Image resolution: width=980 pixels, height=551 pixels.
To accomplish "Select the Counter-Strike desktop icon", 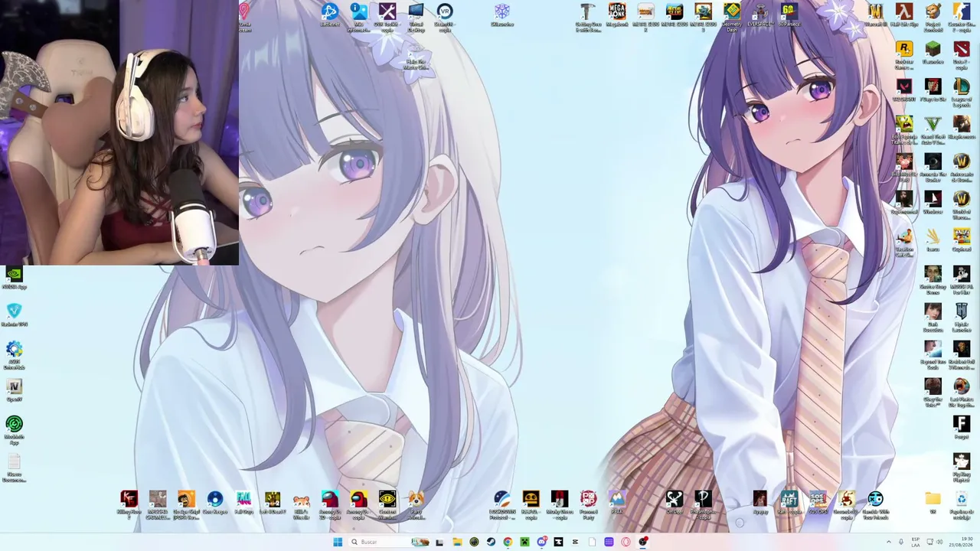I will [x=962, y=18].
